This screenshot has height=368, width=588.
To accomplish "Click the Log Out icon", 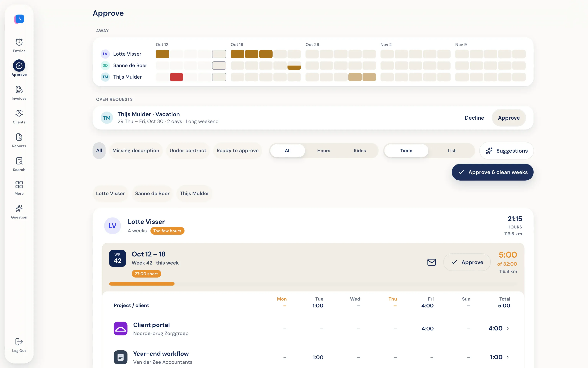I will (19, 342).
